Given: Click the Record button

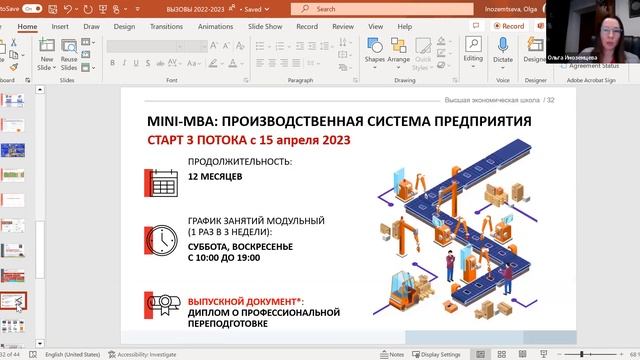Looking at the screenshot, I should click(x=509, y=26).
